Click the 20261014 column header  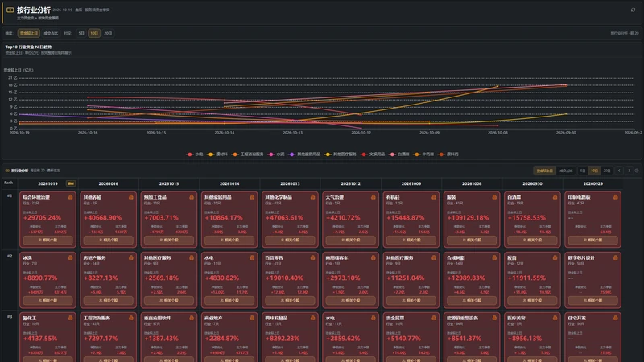(x=229, y=184)
